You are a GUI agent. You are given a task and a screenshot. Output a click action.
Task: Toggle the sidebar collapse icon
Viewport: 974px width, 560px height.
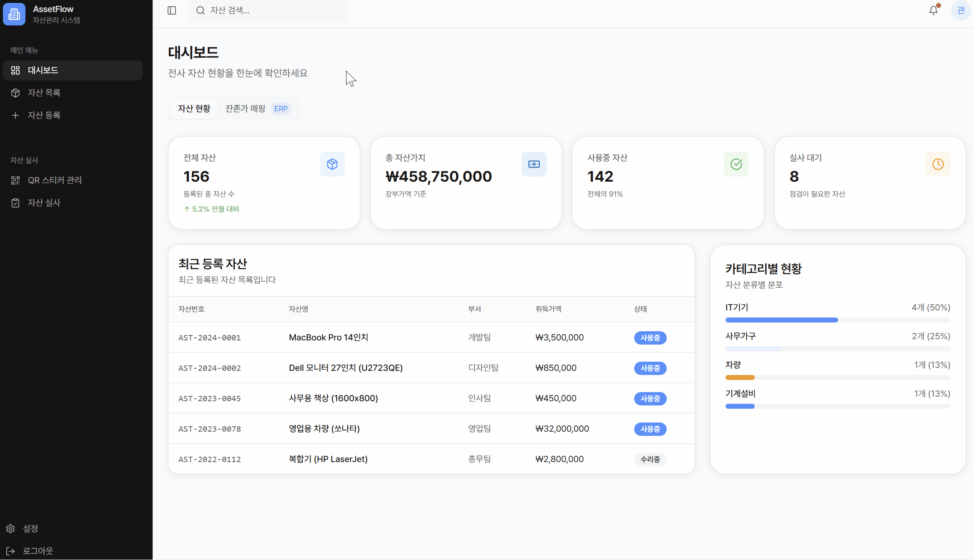point(171,10)
